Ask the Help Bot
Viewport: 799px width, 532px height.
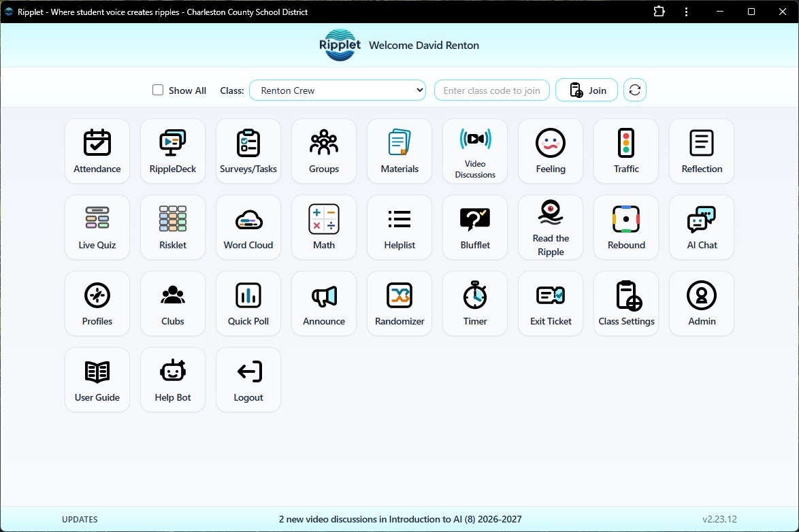173,380
